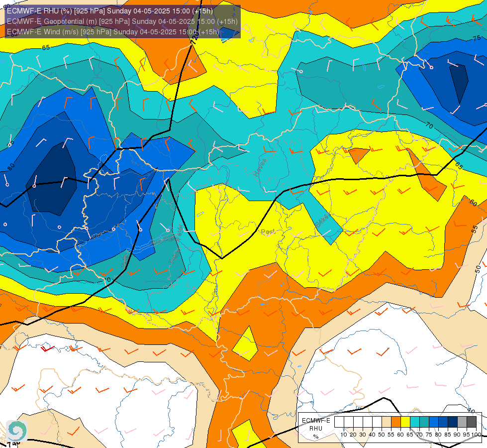Click the 'Pest' county label on map
487x448 pixels.
pyautogui.click(x=268, y=231)
